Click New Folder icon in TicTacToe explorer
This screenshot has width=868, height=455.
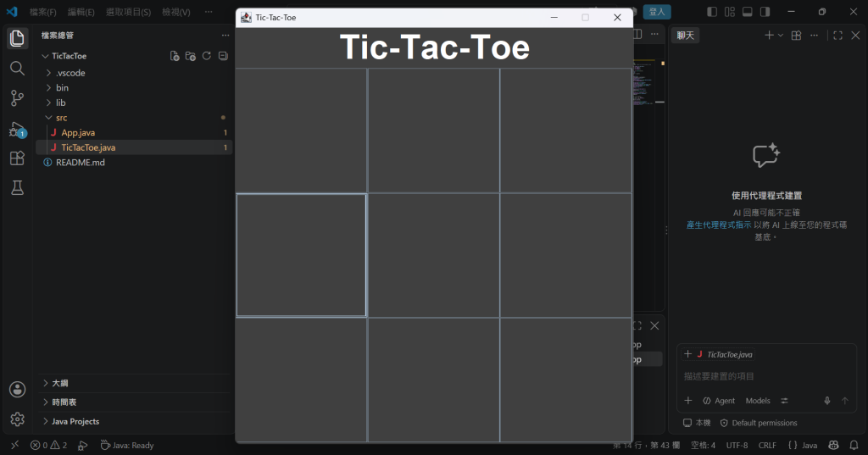191,56
